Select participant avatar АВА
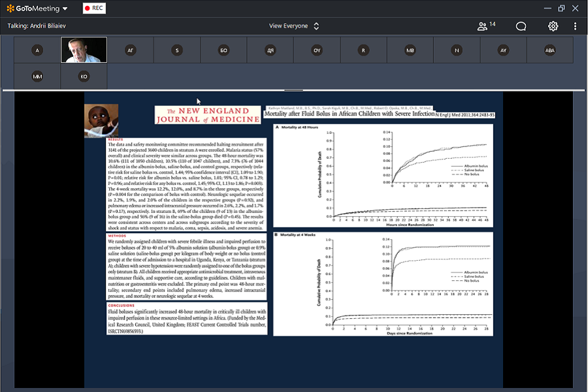The width and height of the screenshot is (588, 392). coord(550,50)
